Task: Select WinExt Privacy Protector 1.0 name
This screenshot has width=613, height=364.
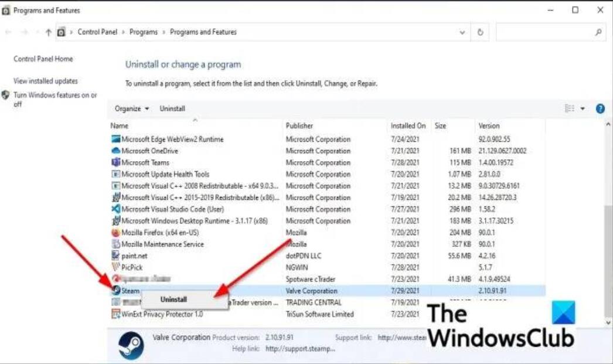Action: [162, 314]
